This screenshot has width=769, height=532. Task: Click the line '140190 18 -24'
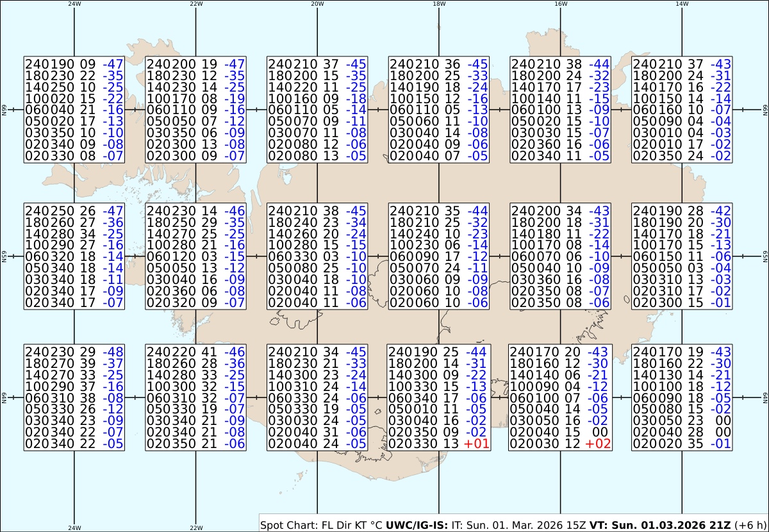coord(439,87)
